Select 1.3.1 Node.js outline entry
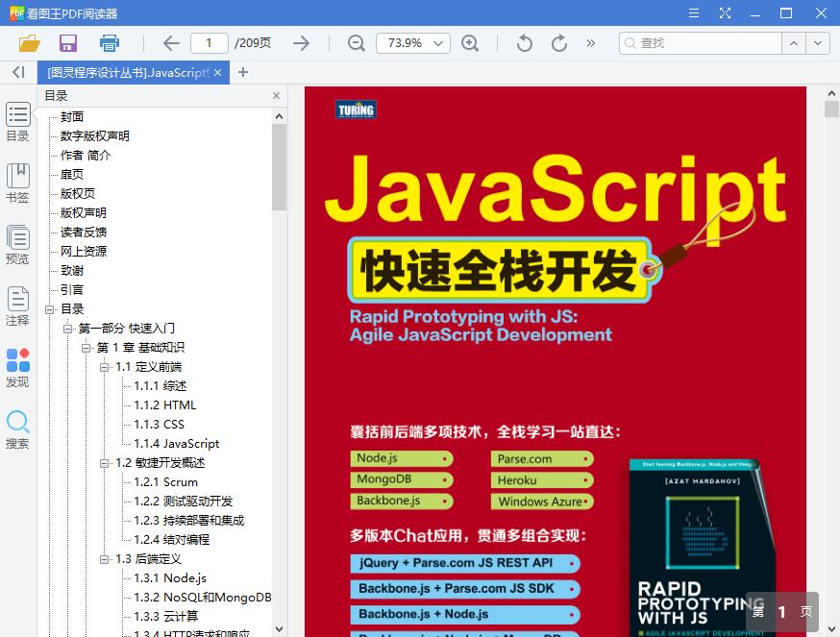Image resolution: width=840 pixels, height=637 pixels. point(170,578)
